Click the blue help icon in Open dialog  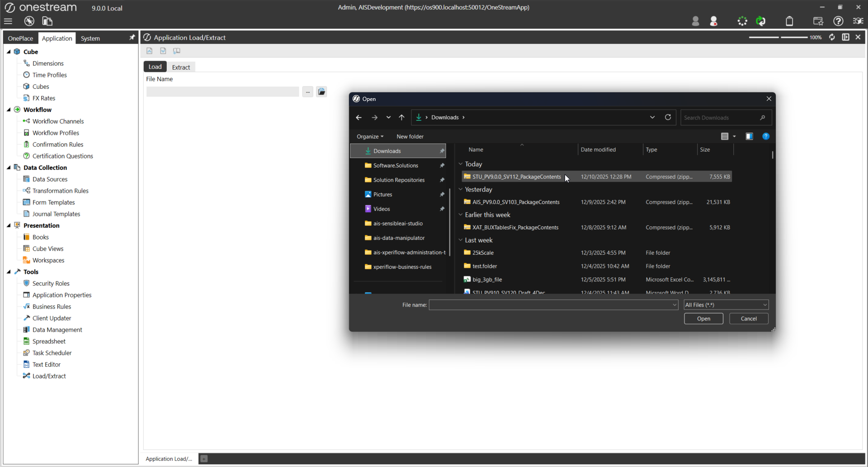tap(766, 136)
